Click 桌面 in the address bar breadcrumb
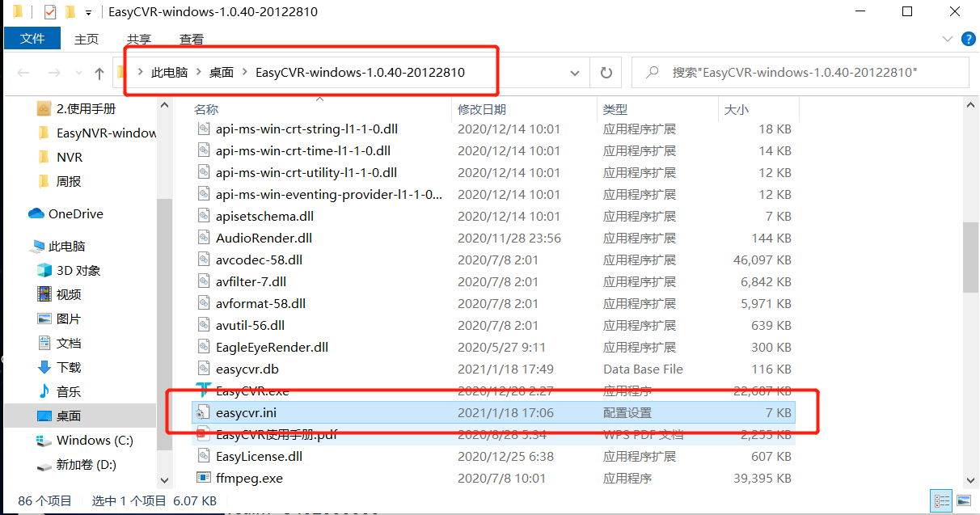 tap(222, 73)
